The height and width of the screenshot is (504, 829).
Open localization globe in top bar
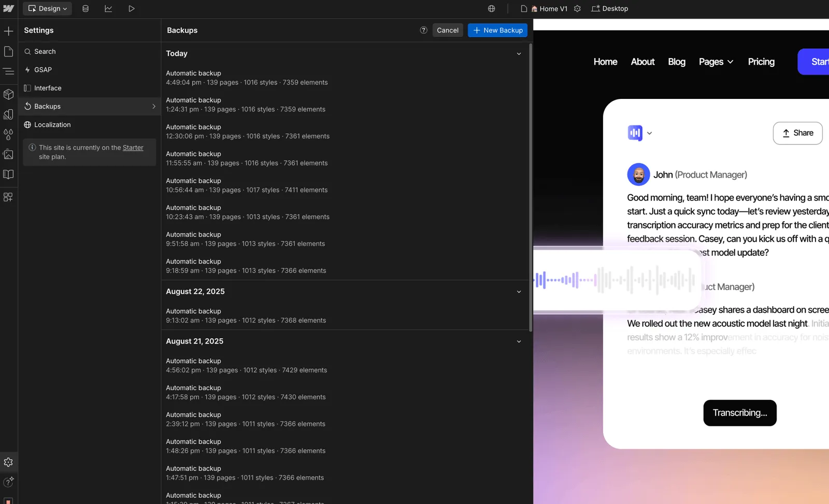491,8
